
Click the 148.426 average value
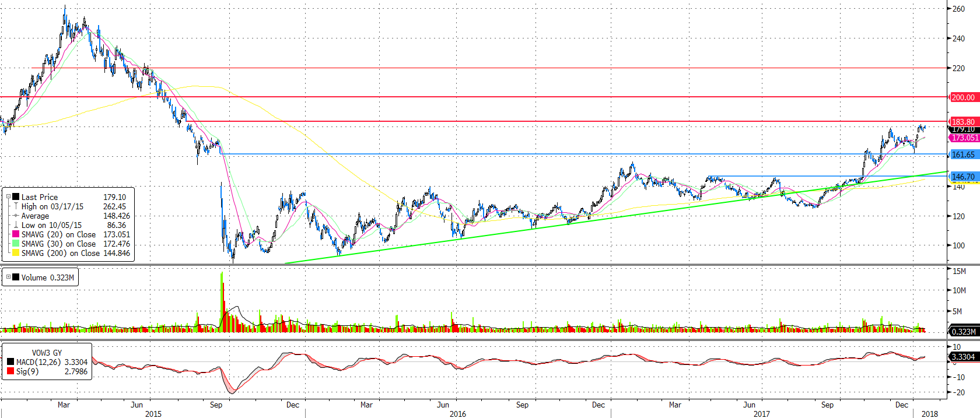tap(117, 216)
